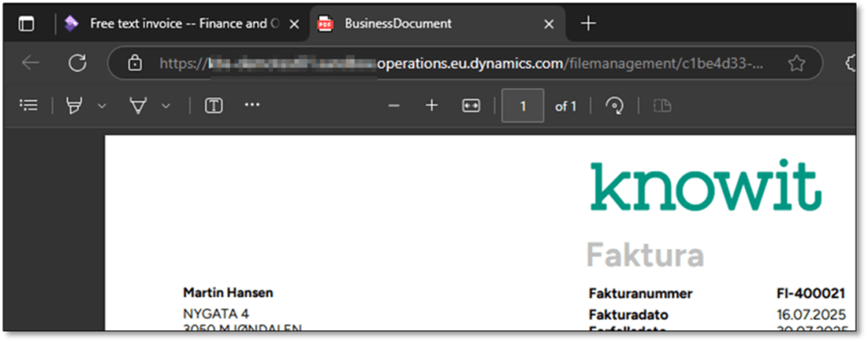Screen dimensions: 868x342
Task: Zoom in using the plus icon
Action: [432, 105]
